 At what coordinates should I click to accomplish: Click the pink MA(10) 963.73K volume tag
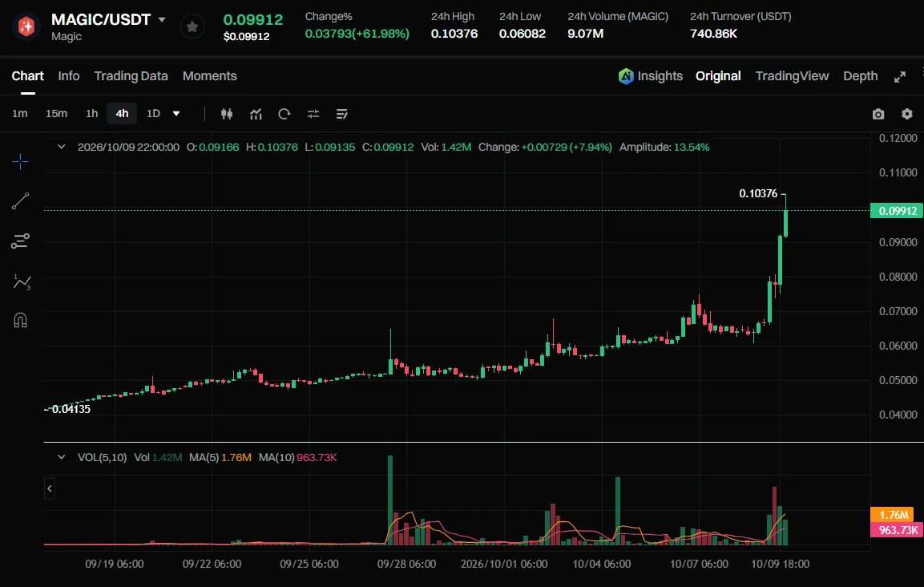(897, 530)
